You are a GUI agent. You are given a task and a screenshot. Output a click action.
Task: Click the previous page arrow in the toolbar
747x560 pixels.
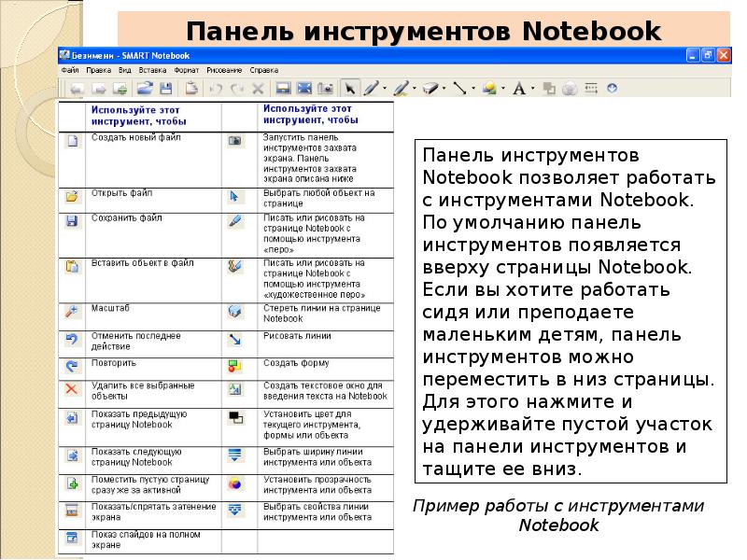click(77, 90)
